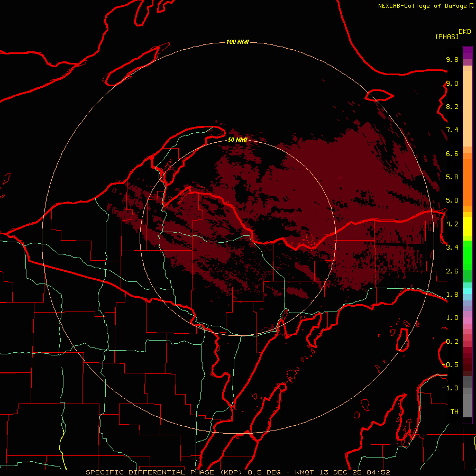Click the 1.0 legend value
Viewport: 476px width, 476px height.
coord(452,318)
